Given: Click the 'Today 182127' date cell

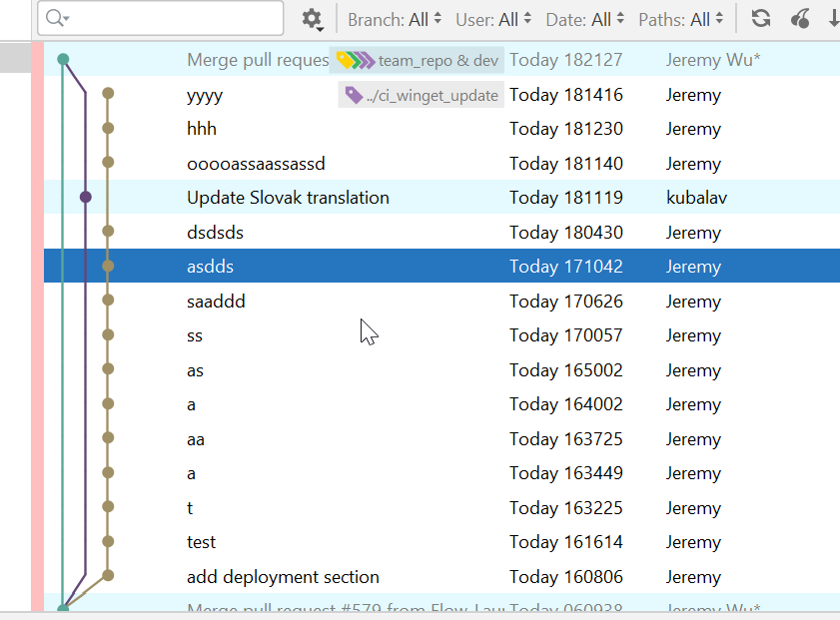Looking at the screenshot, I should tap(565, 60).
